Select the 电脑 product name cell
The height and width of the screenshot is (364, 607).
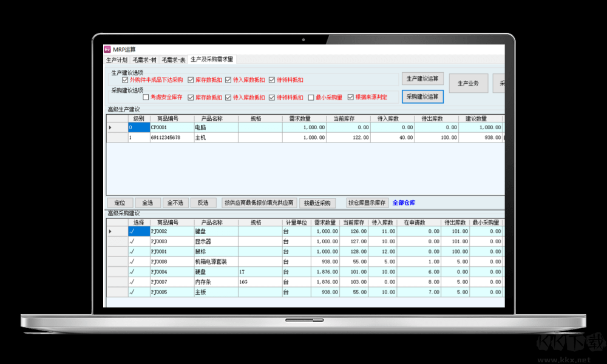point(216,127)
